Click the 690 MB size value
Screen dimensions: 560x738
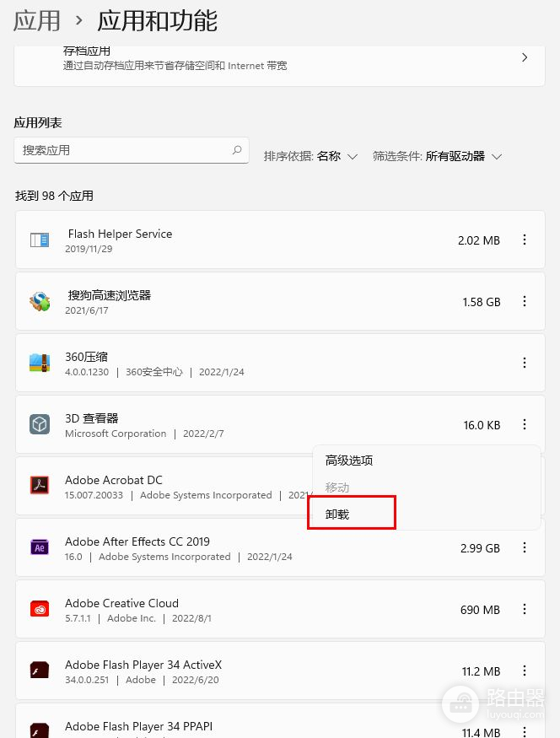pyautogui.click(x=480, y=610)
